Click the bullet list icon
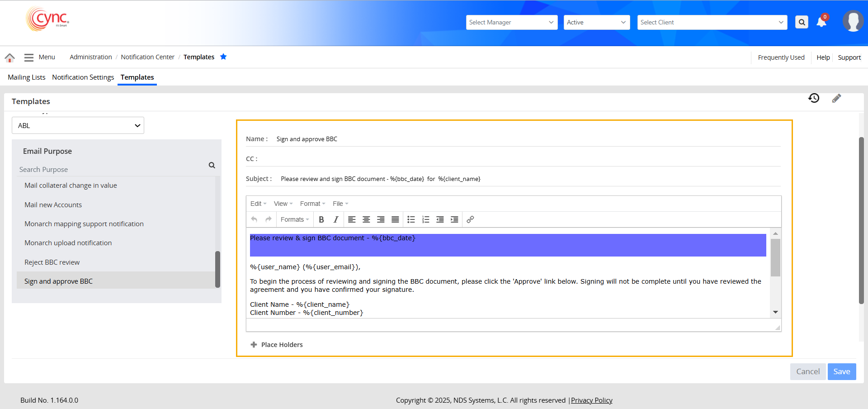The image size is (868, 409). [411, 219]
